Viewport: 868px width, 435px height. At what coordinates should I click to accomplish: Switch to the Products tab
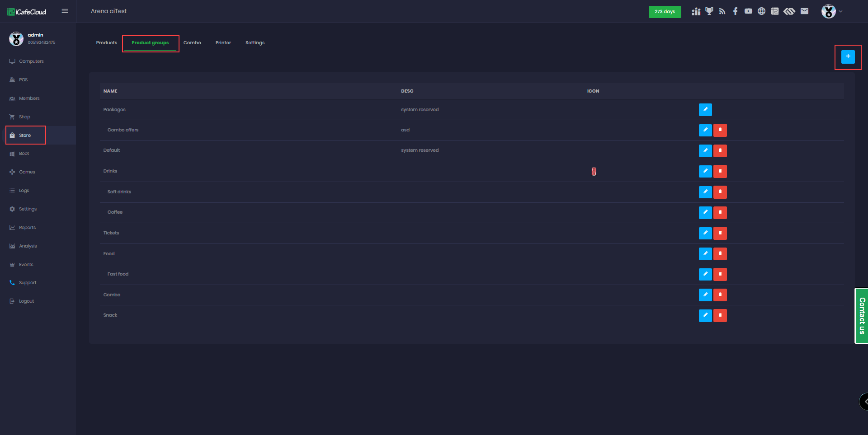(106, 43)
